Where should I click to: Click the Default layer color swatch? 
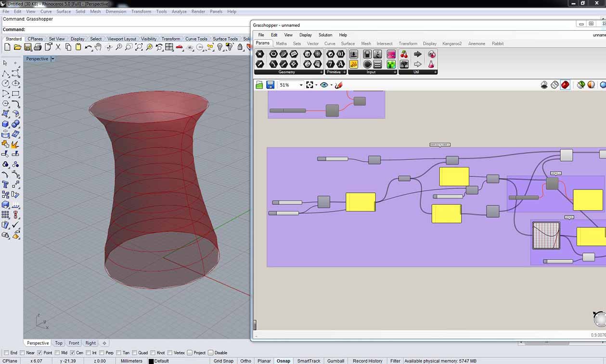pyautogui.click(x=151, y=361)
